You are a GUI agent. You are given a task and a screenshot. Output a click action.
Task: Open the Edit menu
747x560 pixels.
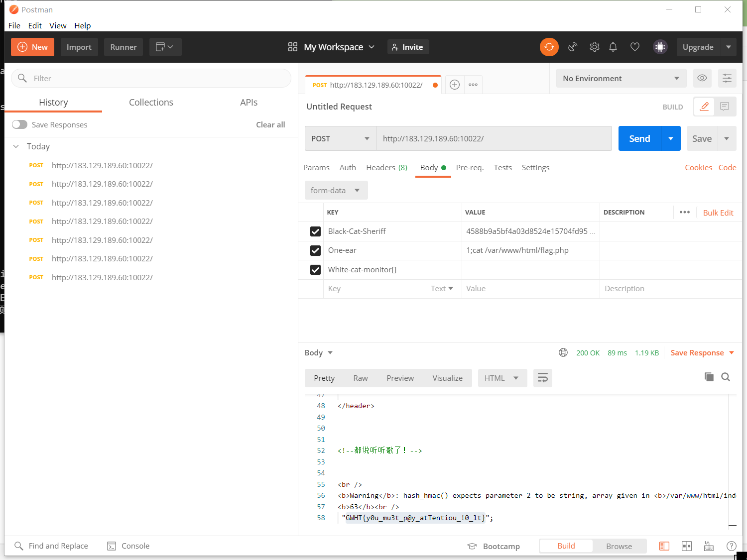point(35,25)
